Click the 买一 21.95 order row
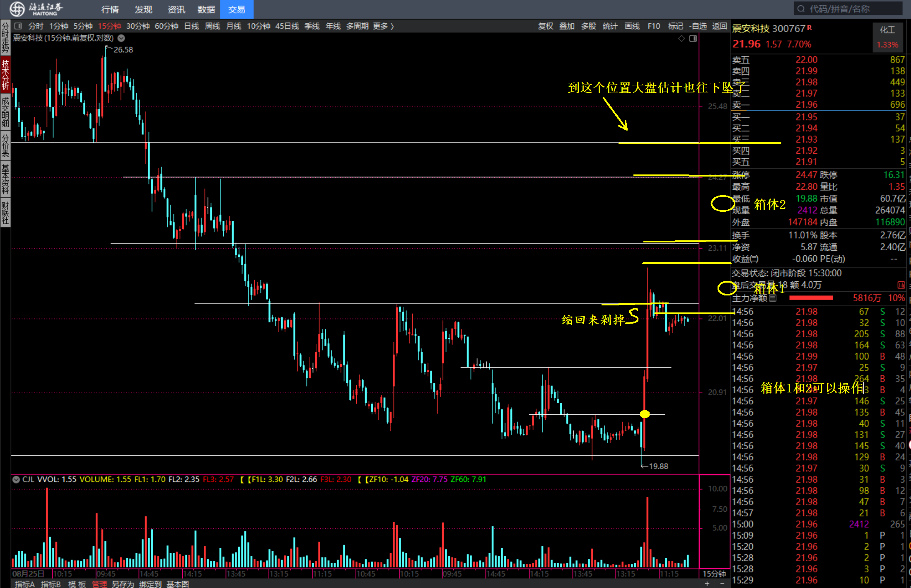The height and width of the screenshot is (588, 911). point(818,117)
